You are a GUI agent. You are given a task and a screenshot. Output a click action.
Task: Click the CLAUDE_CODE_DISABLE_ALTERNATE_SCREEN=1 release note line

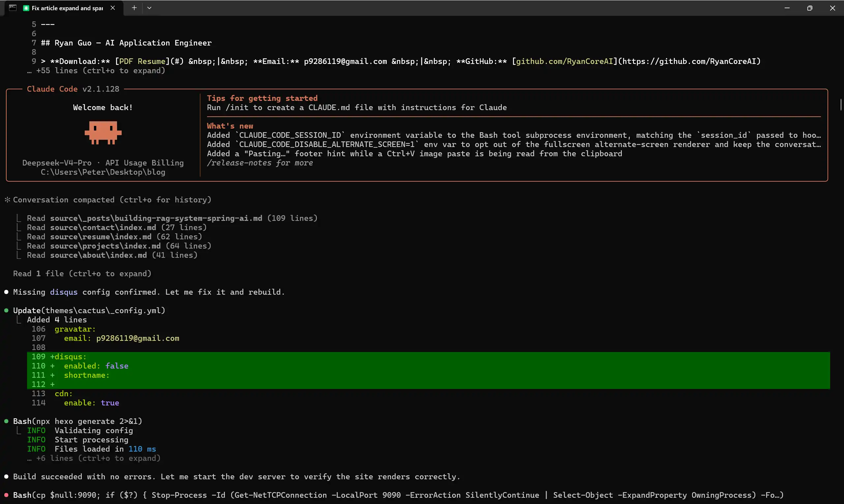point(514,144)
